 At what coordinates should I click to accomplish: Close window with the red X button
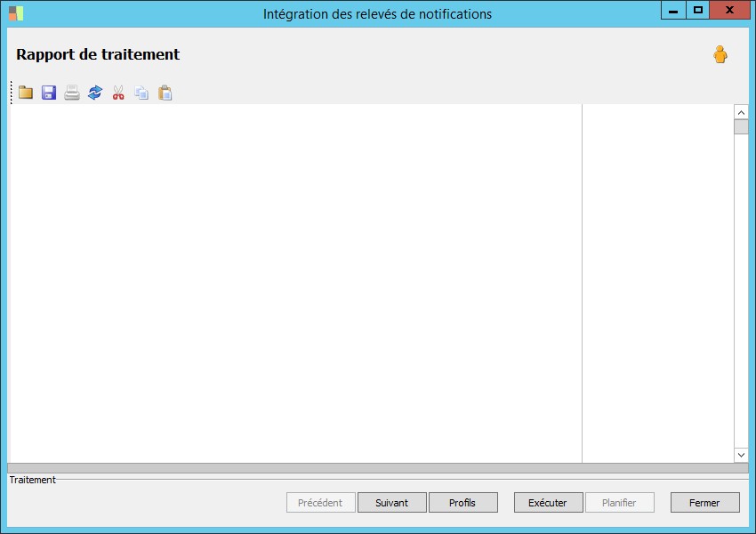730,10
